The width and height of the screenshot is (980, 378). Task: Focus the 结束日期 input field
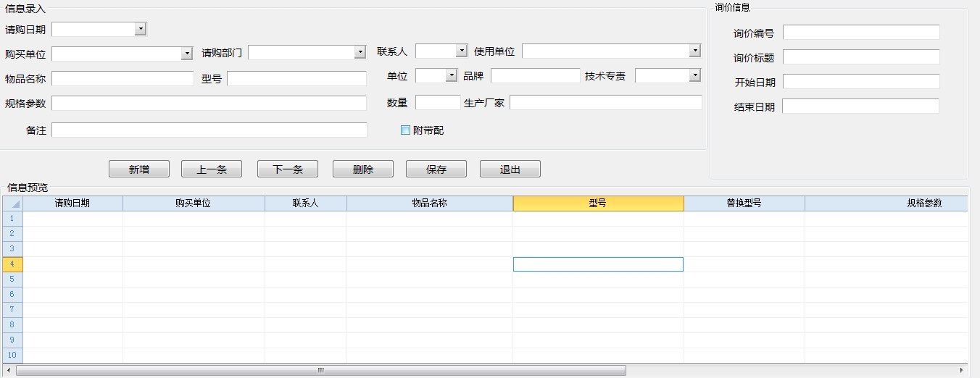(x=860, y=106)
